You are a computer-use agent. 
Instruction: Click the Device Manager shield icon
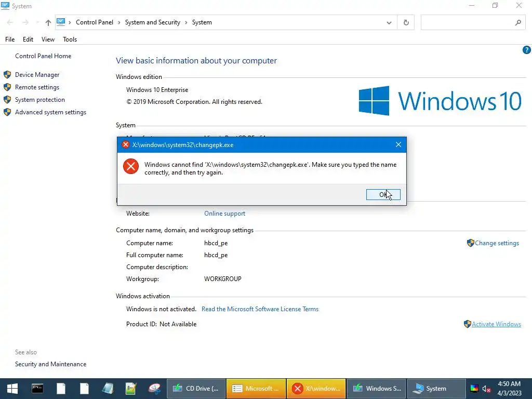(x=7, y=75)
